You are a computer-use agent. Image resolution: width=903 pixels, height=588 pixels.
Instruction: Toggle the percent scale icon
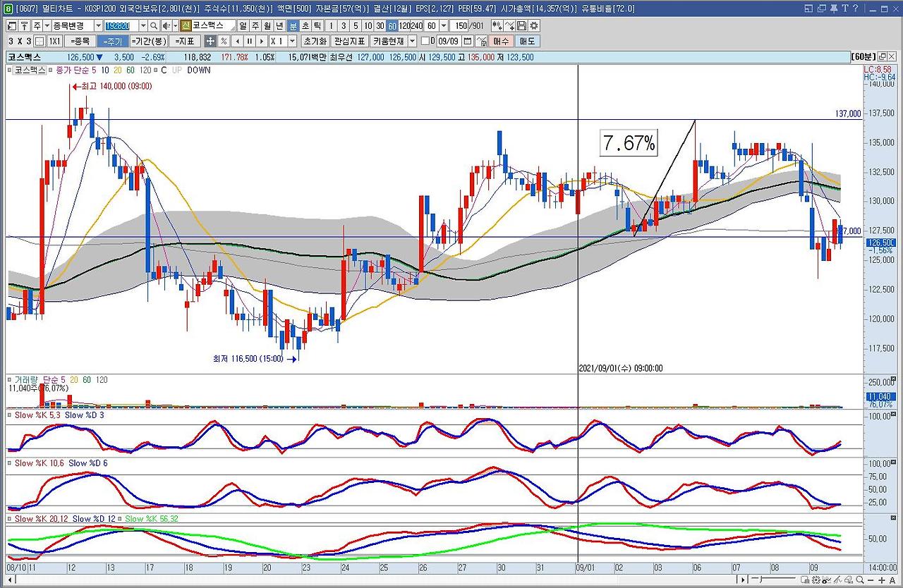(223, 42)
